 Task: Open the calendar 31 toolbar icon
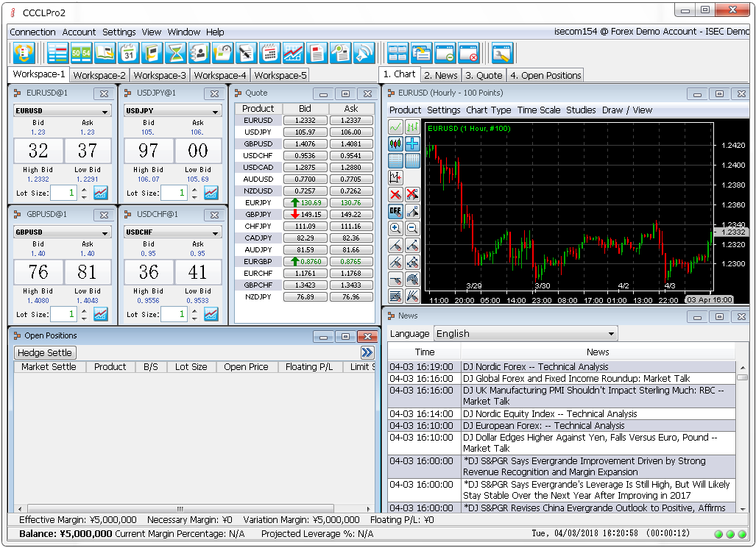tap(128, 53)
